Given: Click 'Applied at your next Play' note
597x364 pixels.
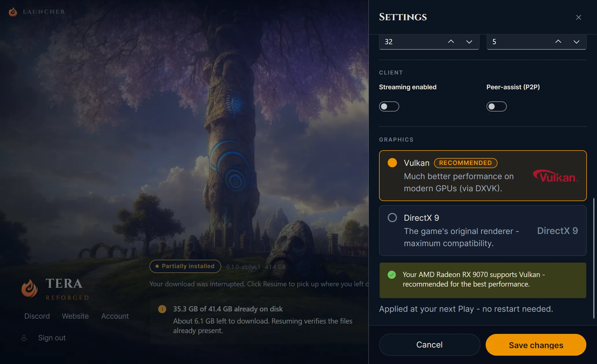Looking at the screenshot, I should (x=466, y=309).
